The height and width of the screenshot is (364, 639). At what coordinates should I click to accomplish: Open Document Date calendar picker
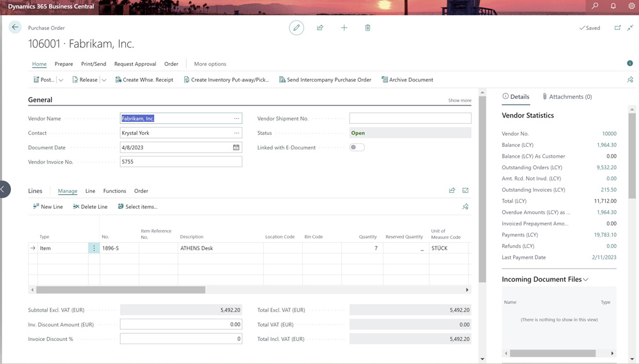tap(236, 148)
